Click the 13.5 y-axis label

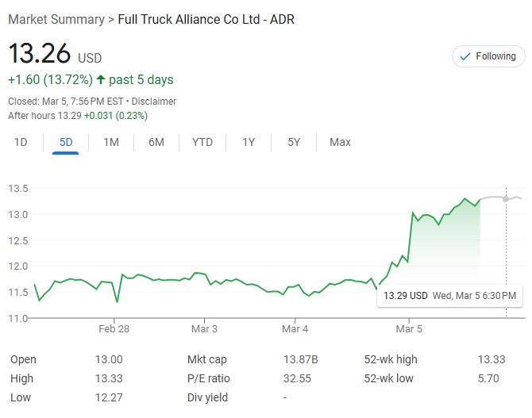tap(18, 189)
